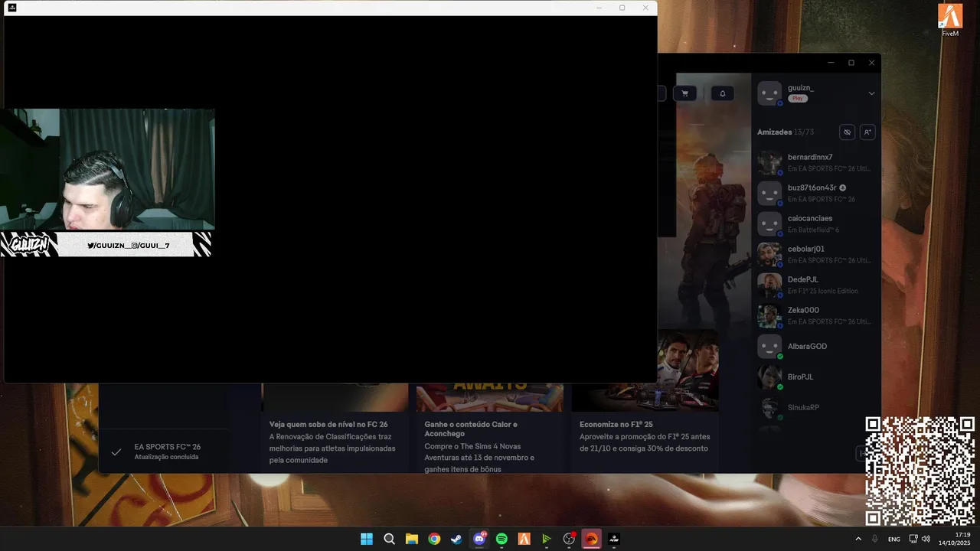Image resolution: width=980 pixels, height=551 pixels.
Task: Click AlbaraGOD's avatar with green online dot
Action: 769,347
